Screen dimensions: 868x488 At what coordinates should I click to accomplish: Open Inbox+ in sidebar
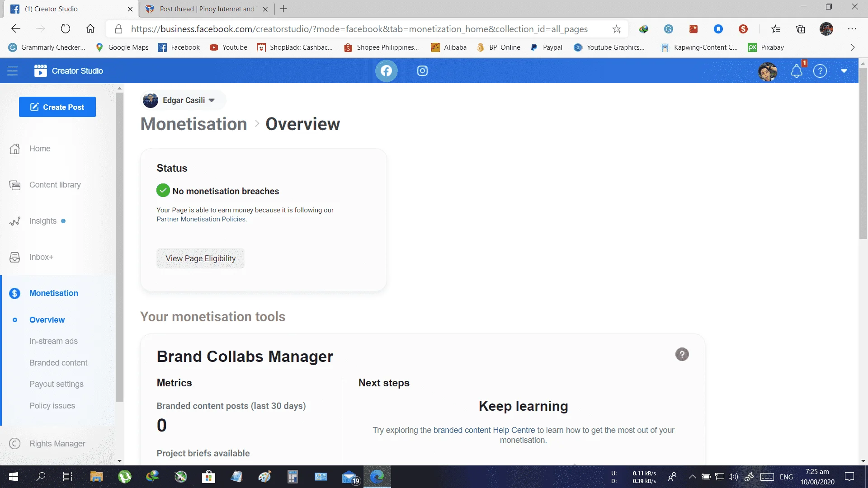click(41, 257)
